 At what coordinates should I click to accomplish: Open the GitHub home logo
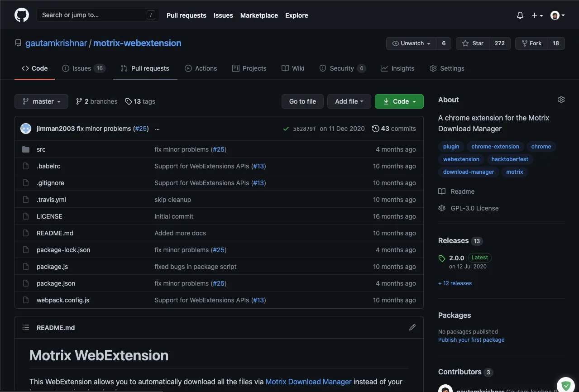[x=22, y=15]
